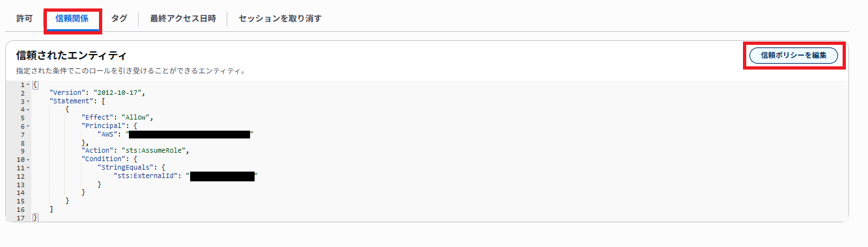This screenshot has height=247, width=868.
Task: Select line number 17 in the gutter
Action: point(20,218)
